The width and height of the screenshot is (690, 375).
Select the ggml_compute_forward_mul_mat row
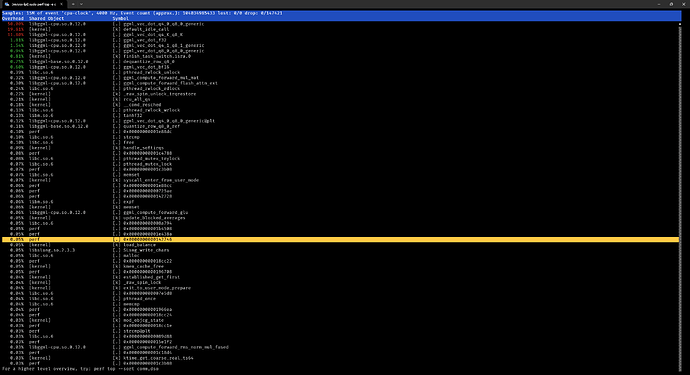(341, 77)
